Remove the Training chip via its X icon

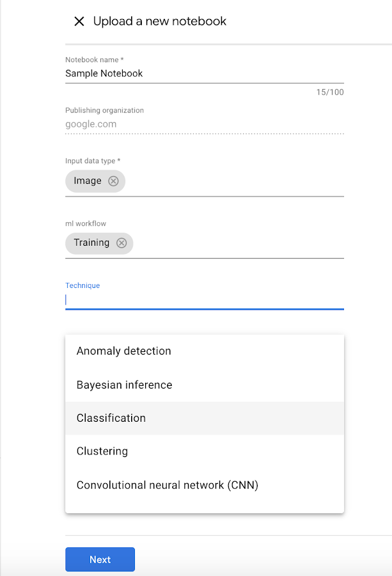coord(122,243)
